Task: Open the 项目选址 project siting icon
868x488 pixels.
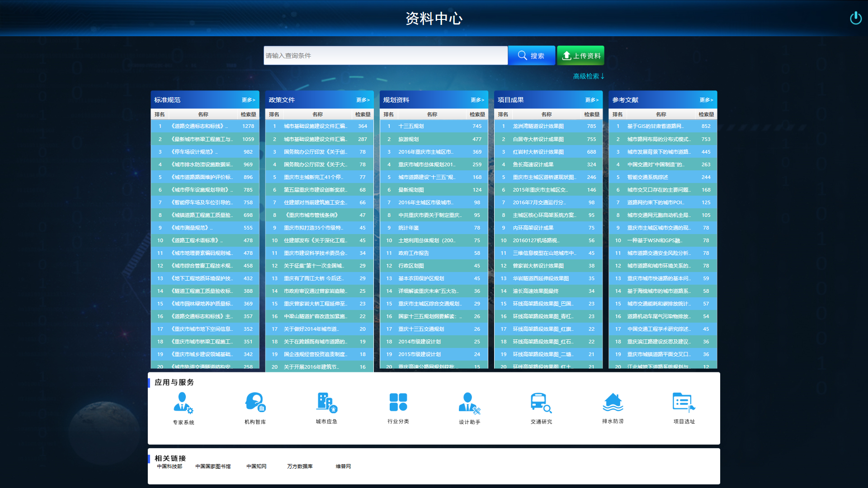Action: (684, 402)
